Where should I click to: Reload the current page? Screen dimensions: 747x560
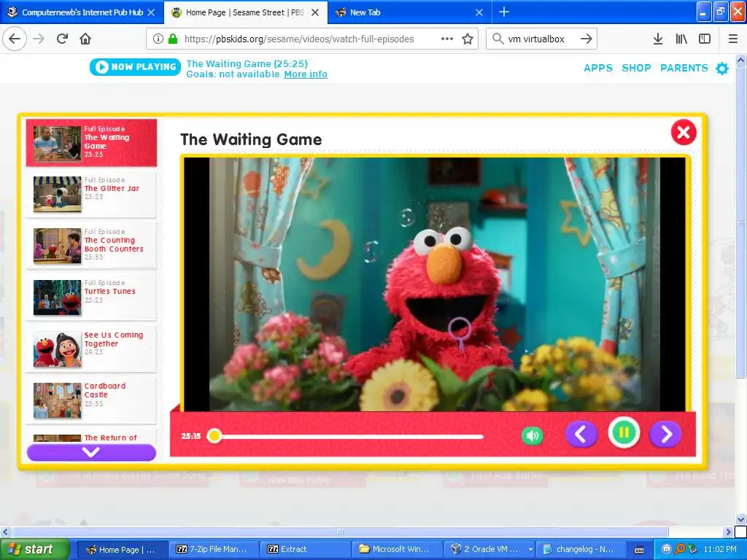(63, 39)
